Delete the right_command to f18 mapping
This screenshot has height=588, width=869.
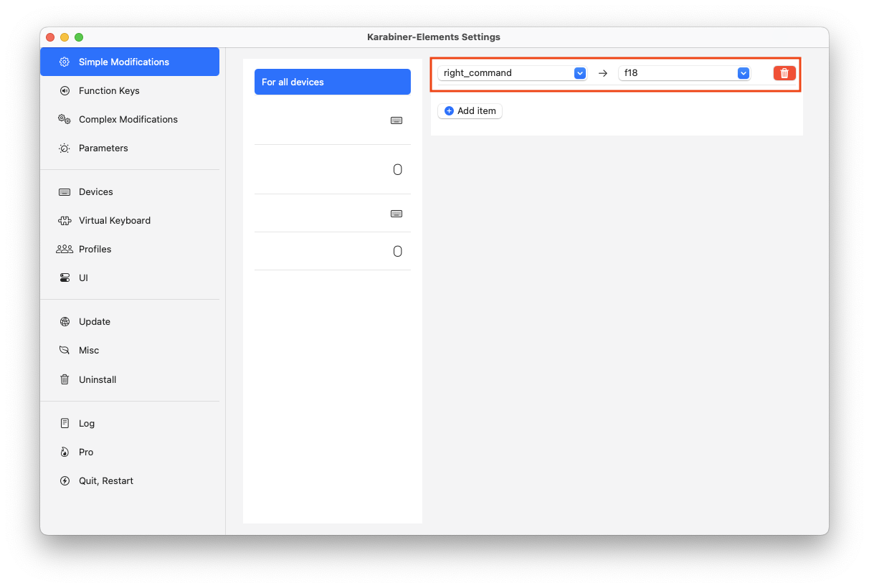[x=784, y=73]
